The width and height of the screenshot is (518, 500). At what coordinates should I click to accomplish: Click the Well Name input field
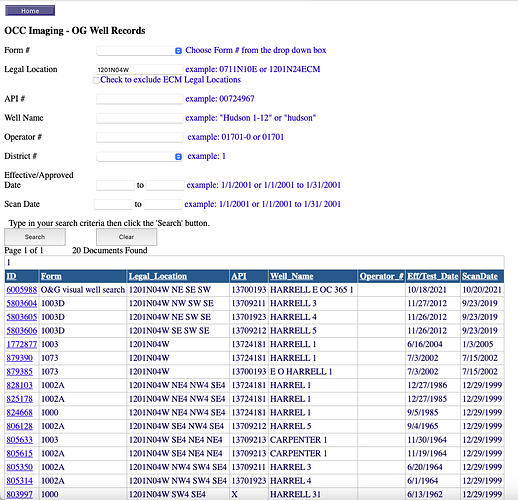click(x=139, y=118)
